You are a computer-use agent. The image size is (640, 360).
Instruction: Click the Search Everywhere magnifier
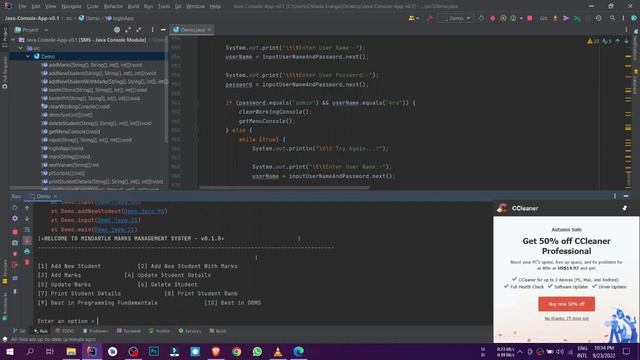pos(612,18)
